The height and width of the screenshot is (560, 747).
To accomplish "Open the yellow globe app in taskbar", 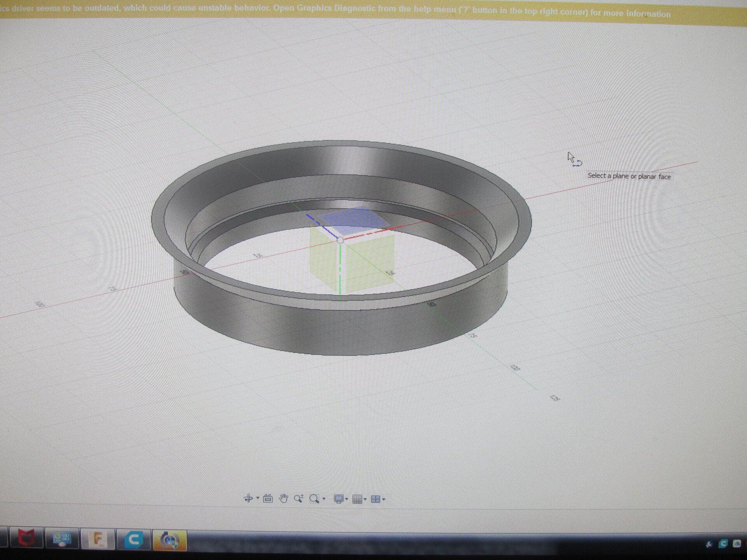I will click(170, 540).
